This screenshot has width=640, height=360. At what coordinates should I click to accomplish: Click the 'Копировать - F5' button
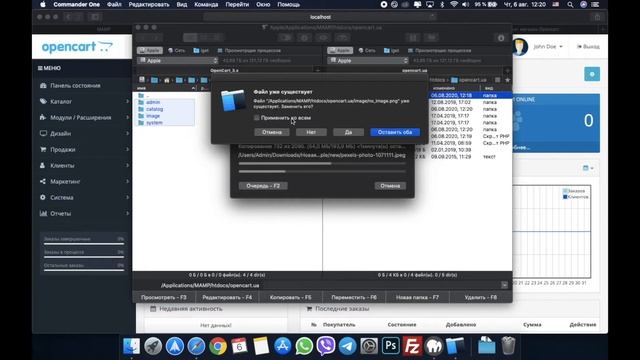tap(290, 298)
